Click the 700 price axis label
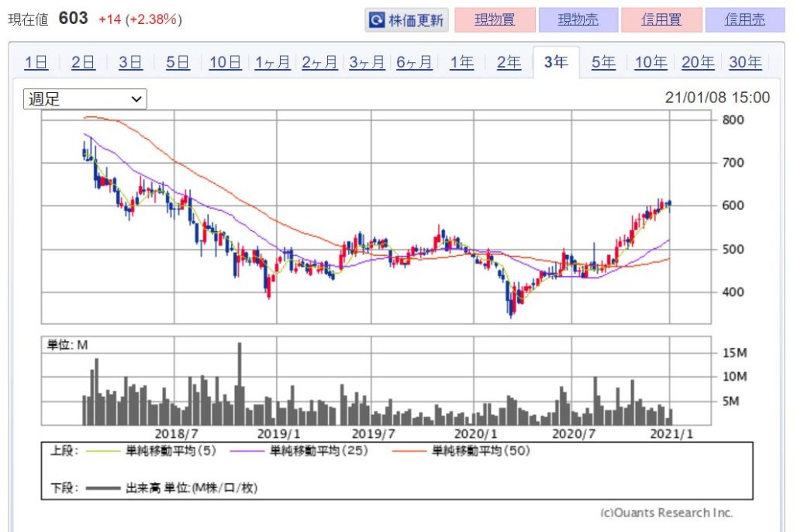Image resolution: width=794 pixels, height=532 pixels. tap(733, 163)
